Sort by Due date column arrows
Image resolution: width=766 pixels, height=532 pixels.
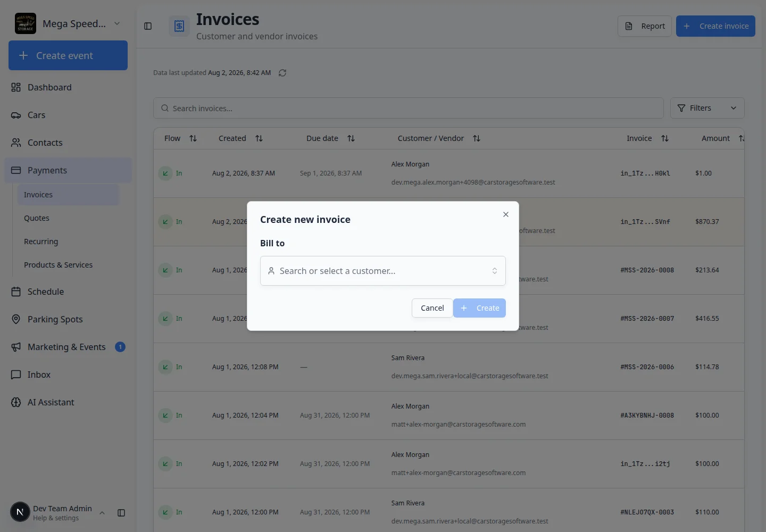tap(351, 138)
